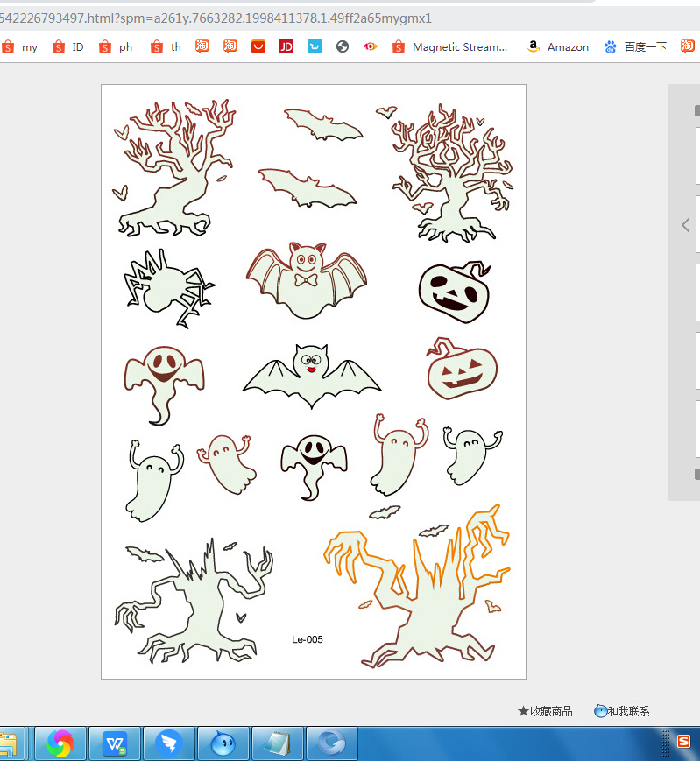This screenshot has height=761, width=700.
Task: Open the Shopee 'th' bookmark
Action: 166,46
